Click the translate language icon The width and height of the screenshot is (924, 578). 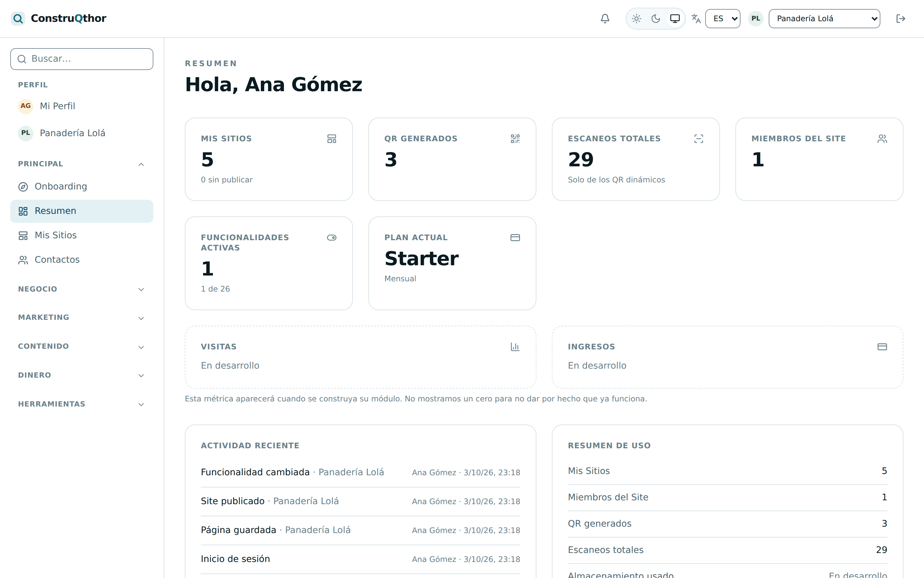(696, 18)
